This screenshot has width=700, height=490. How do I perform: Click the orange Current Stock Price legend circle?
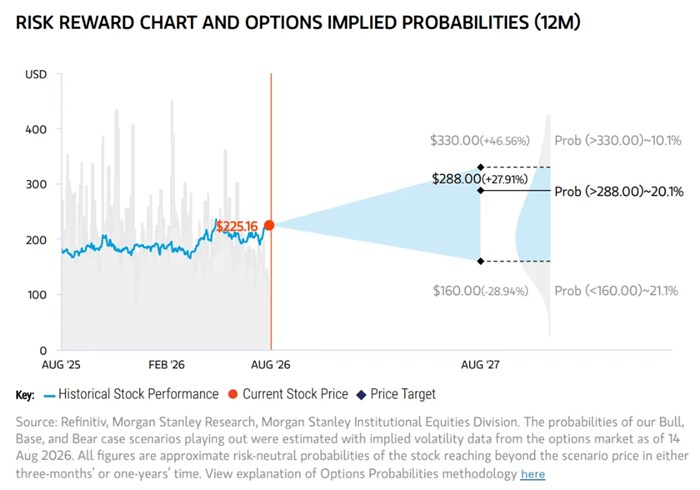pyautogui.click(x=233, y=394)
